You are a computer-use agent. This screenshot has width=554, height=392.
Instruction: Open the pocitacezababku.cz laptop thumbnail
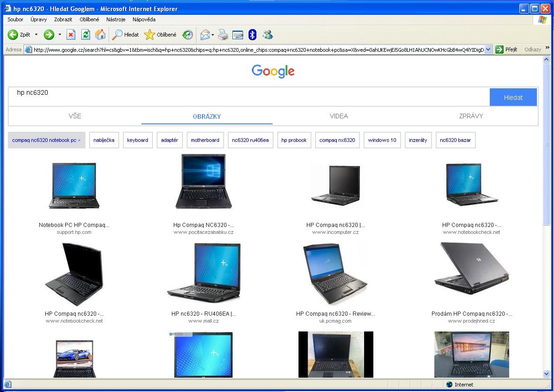[x=203, y=181]
